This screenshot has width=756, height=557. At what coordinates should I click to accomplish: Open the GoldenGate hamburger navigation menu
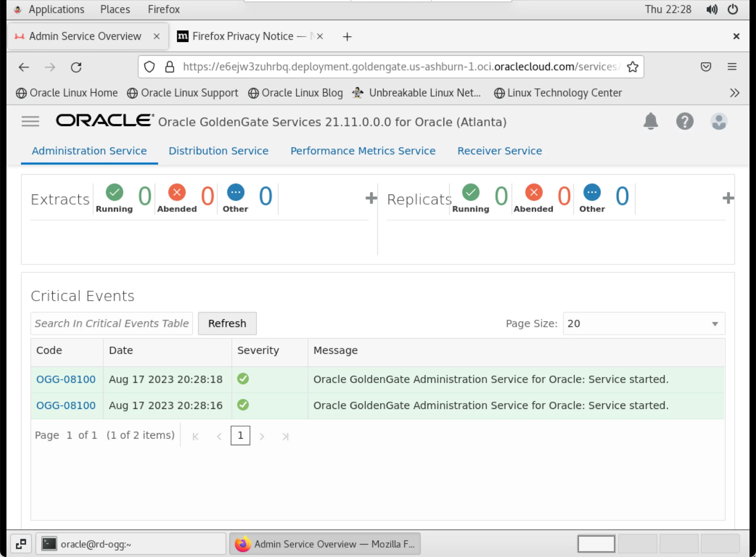coord(30,121)
